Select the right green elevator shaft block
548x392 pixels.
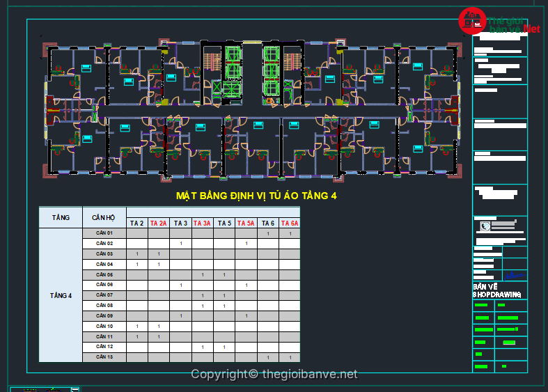coord(272,70)
